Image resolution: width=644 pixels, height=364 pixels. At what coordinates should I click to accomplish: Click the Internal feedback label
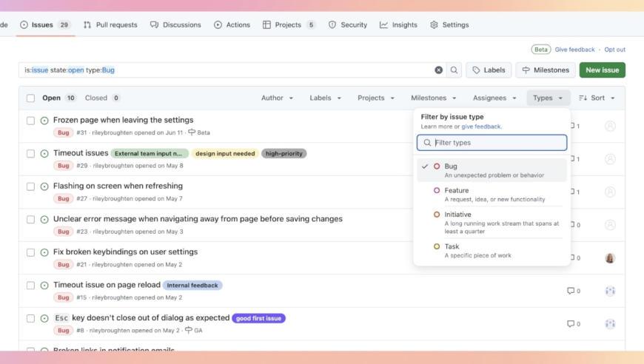[x=192, y=286]
